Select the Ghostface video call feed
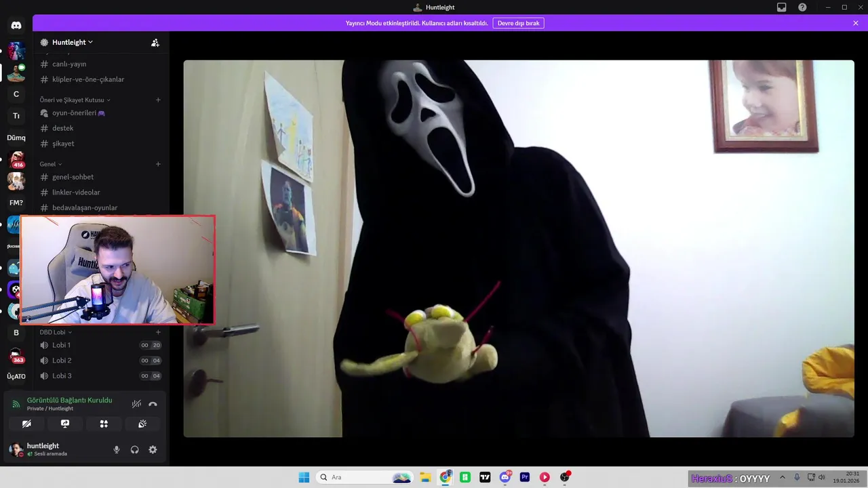868x488 pixels. (519, 249)
